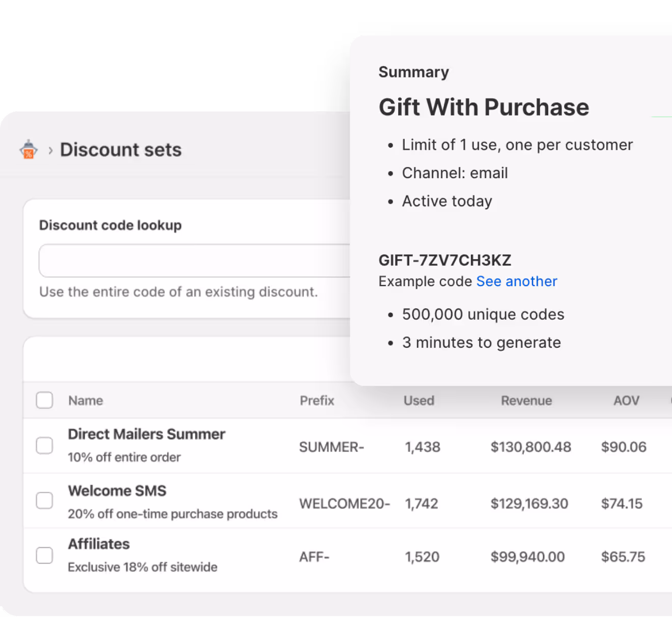
Task: Click the $130,800.48 revenue value
Action: tap(531, 447)
